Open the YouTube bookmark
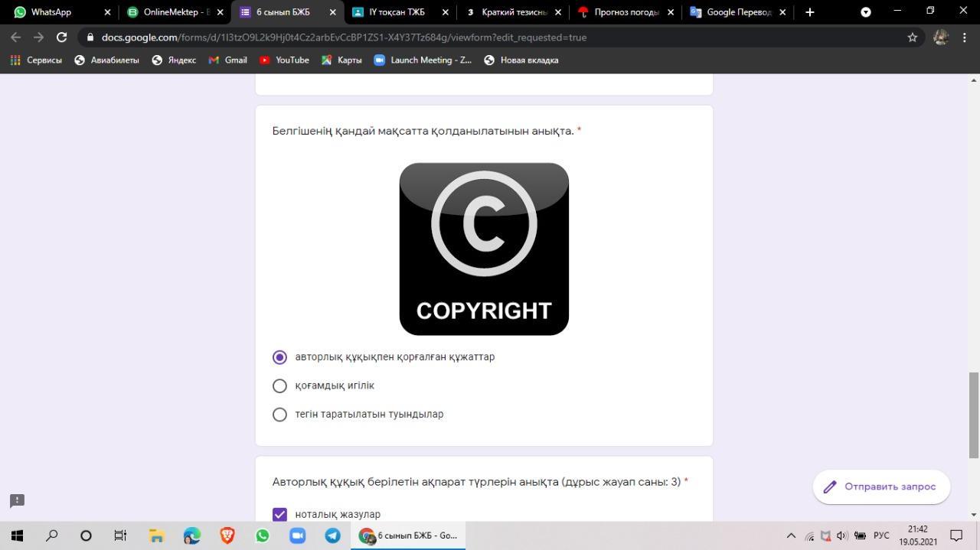 pyautogui.click(x=284, y=60)
